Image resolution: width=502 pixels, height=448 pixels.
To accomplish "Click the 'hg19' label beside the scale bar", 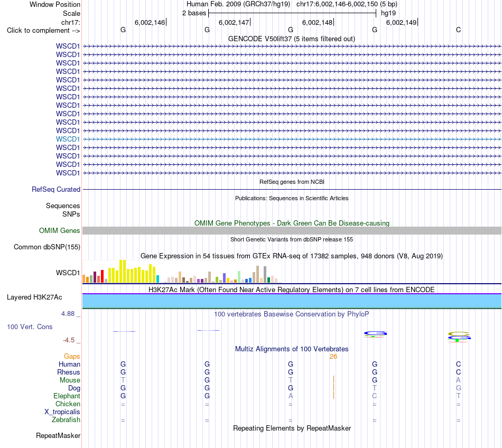I will (x=388, y=13).
